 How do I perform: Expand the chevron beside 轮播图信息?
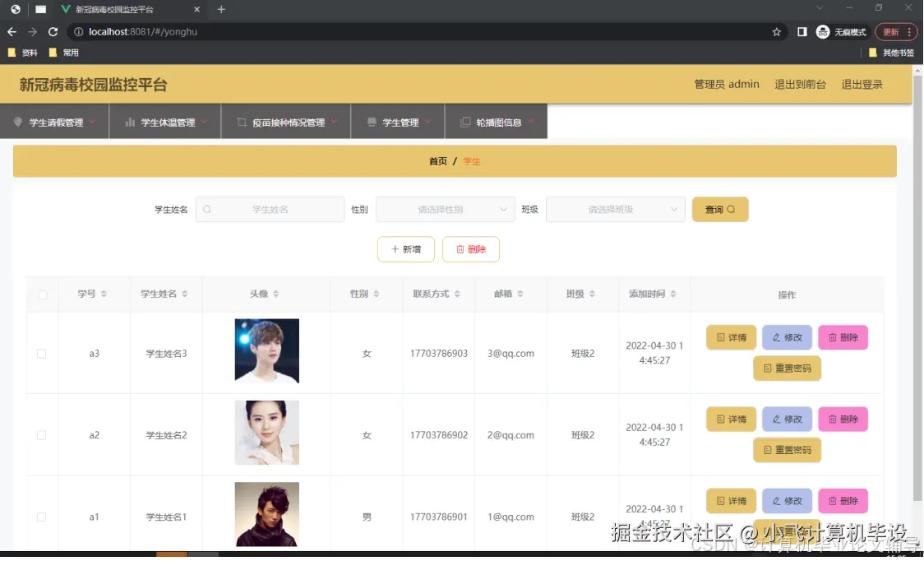(x=531, y=122)
